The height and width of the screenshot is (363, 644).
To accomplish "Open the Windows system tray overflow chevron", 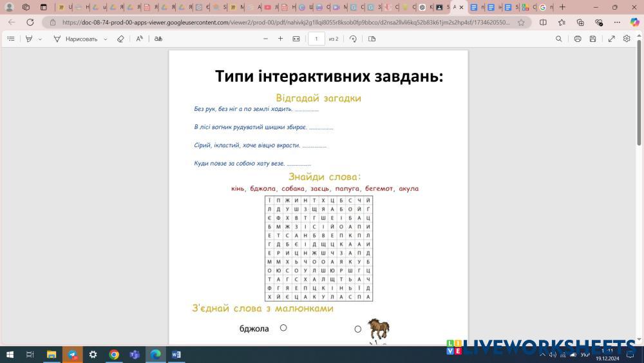I will pos(542,355).
